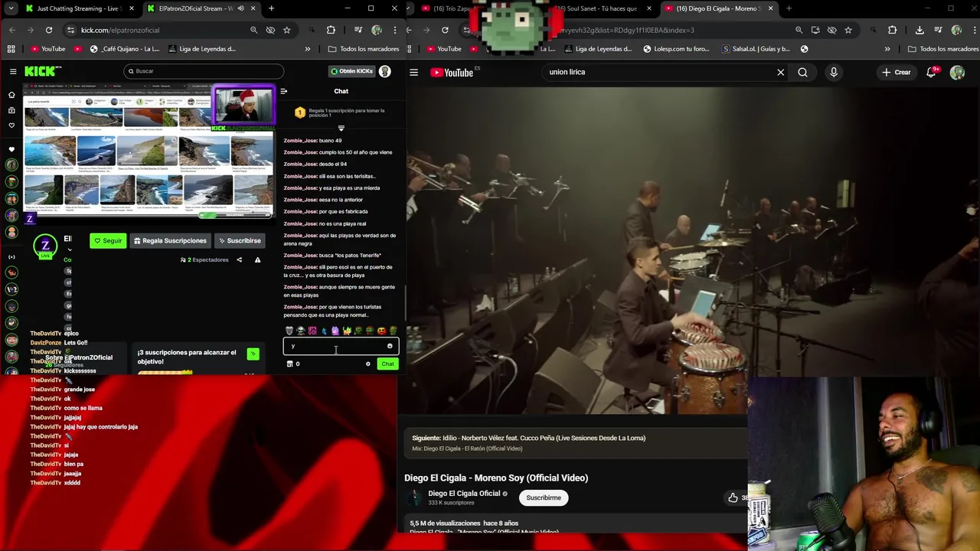Open Café Quijano bookmark
This screenshot has width=980, height=551.
125,49
